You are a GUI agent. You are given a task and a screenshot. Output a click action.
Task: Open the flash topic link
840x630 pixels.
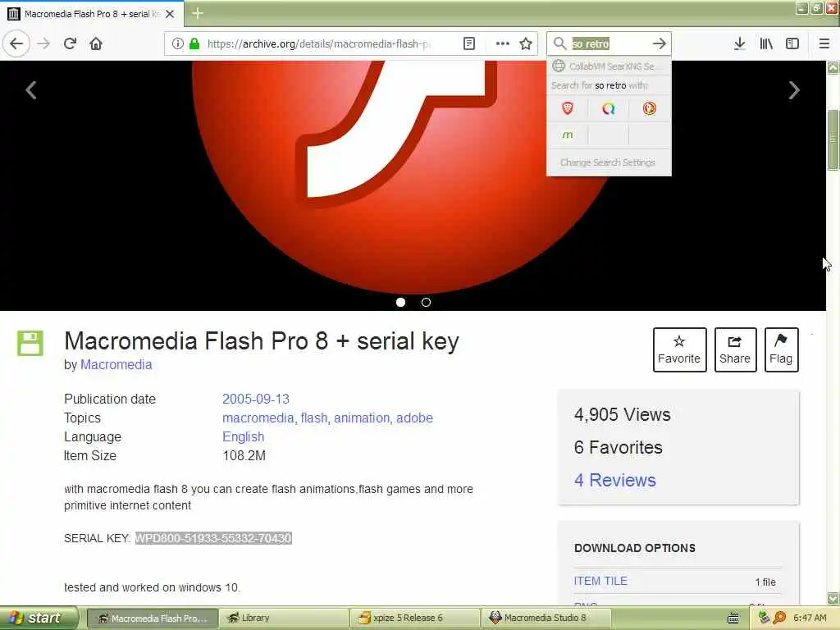[x=314, y=418]
